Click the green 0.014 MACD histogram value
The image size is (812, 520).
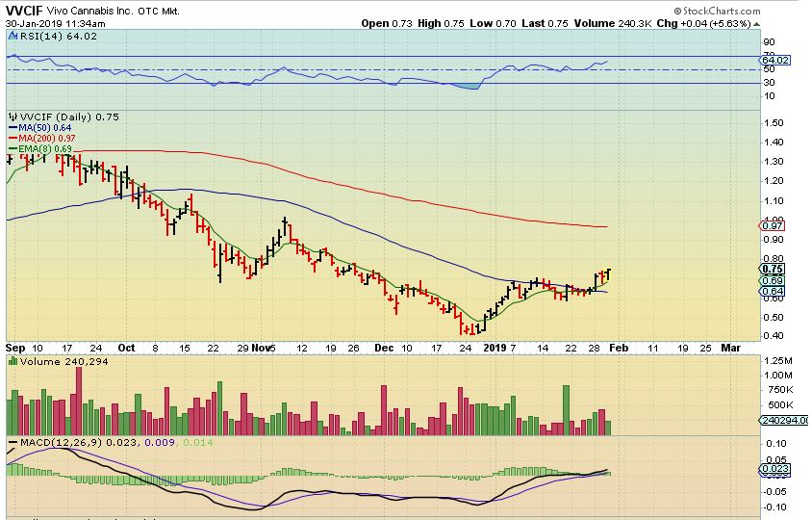[198, 443]
